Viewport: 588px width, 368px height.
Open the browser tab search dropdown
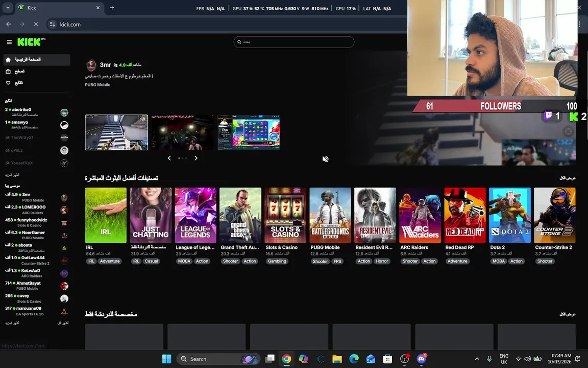point(8,8)
